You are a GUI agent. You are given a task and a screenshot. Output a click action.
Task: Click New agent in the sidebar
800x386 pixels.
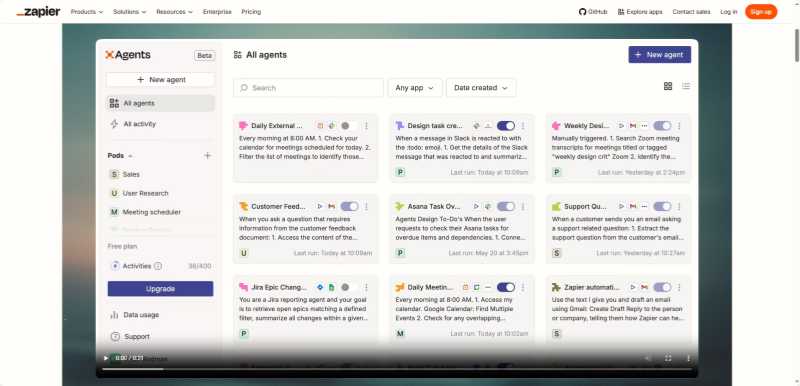(160, 80)
